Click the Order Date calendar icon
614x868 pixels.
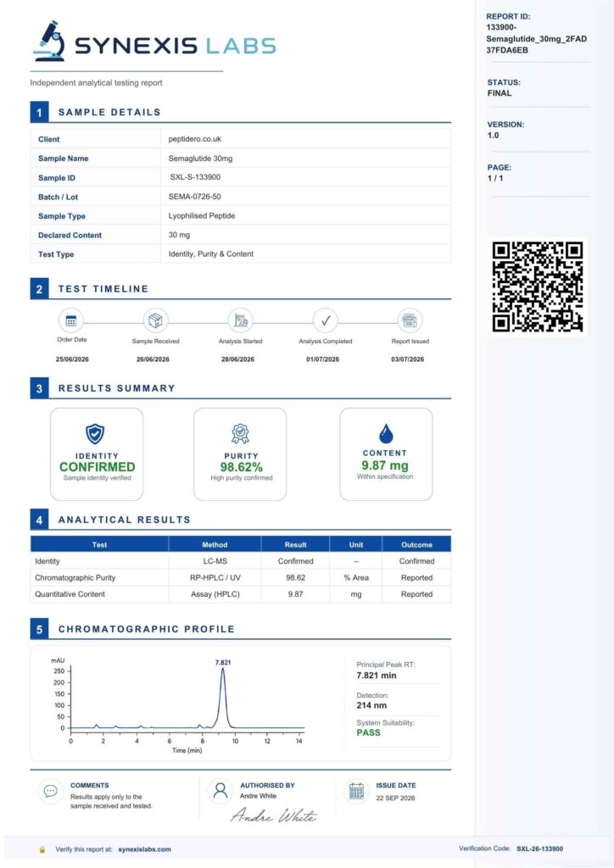71,320
